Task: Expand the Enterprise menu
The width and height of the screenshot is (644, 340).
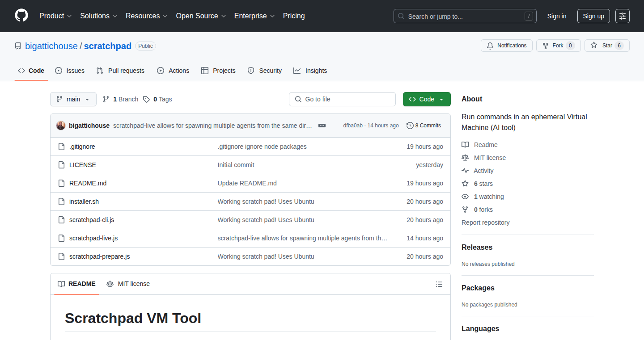Action: tap(255, 16)
